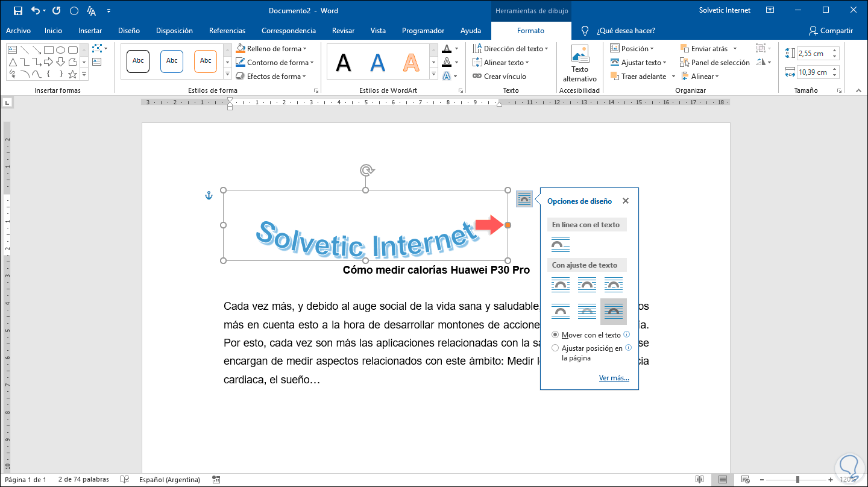Open the Enviar atrás dropdown arrow

[734, 49]
